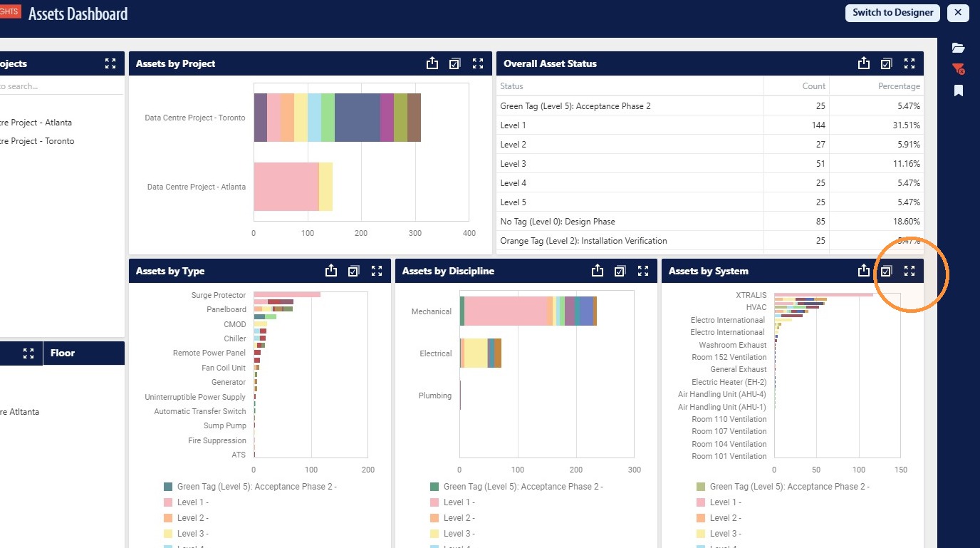Maximize the Assets by Project panel
Screen dimensions: 980x548
point(478,63)
